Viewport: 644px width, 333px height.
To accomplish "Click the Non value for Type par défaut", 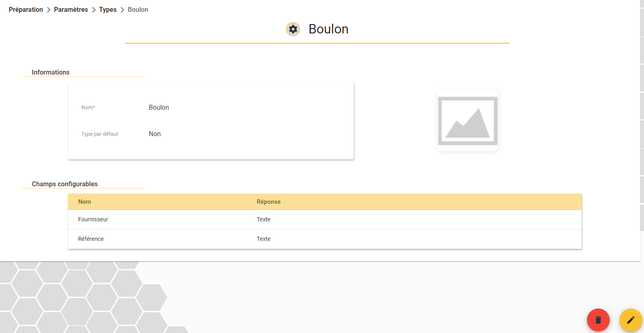I will [x=155, y=134].
